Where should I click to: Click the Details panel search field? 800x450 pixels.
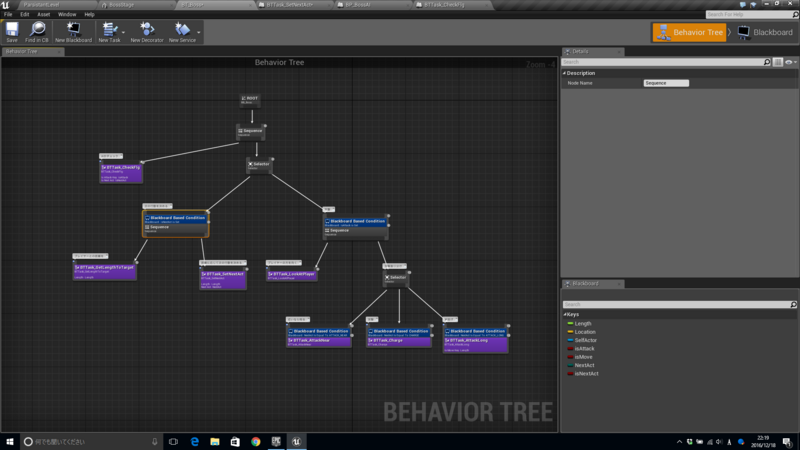[x=662, y=62]
